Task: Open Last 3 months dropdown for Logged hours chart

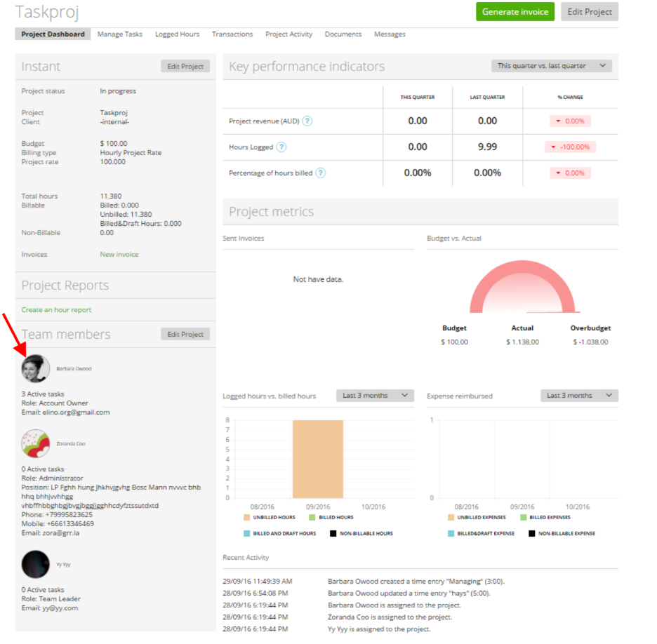Action: 375,396
